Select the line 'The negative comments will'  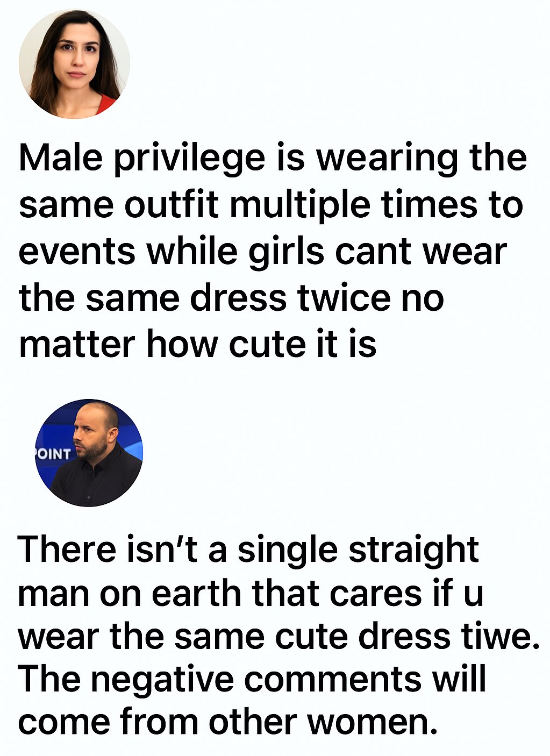point(252,679)
